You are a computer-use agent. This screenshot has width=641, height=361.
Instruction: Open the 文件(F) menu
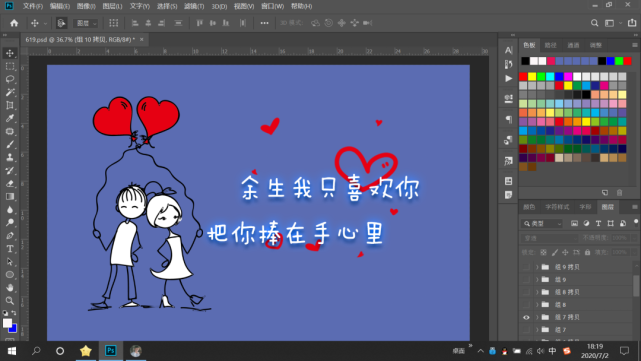33,6
